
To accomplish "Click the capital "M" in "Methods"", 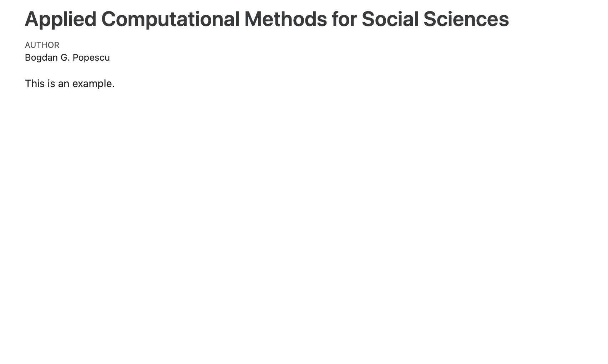I will [x=254, y=19].
